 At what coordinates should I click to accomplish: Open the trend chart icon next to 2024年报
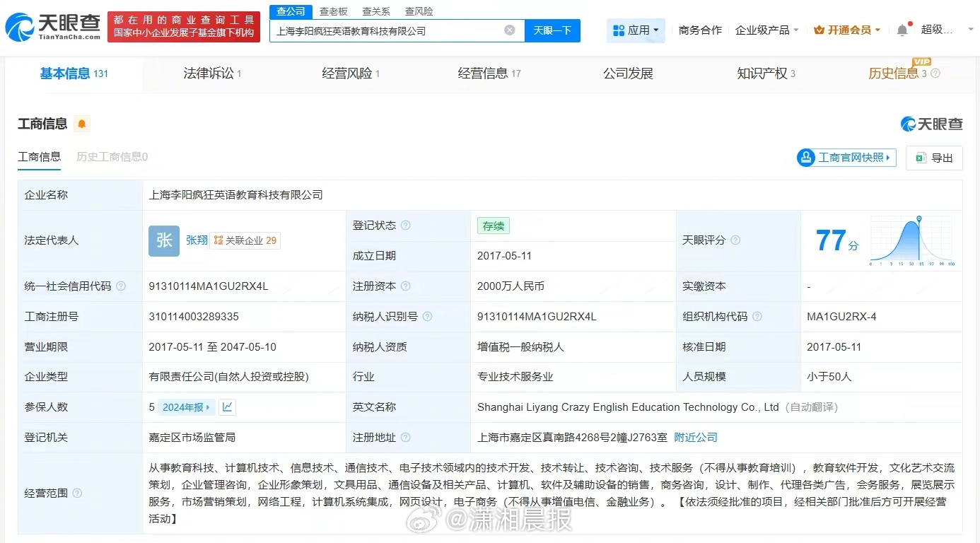click(227, 407)
